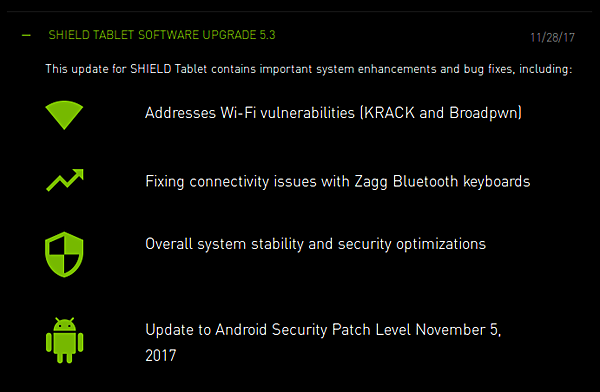Click the Android Security Patch Level line

[323, 343]
